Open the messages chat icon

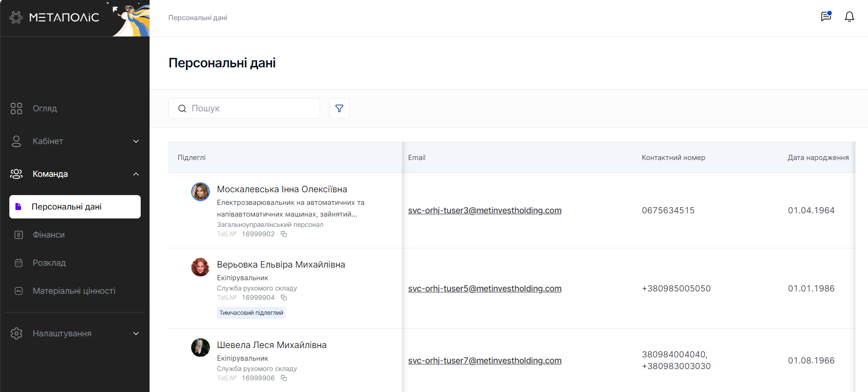click(x=826, y=17)
